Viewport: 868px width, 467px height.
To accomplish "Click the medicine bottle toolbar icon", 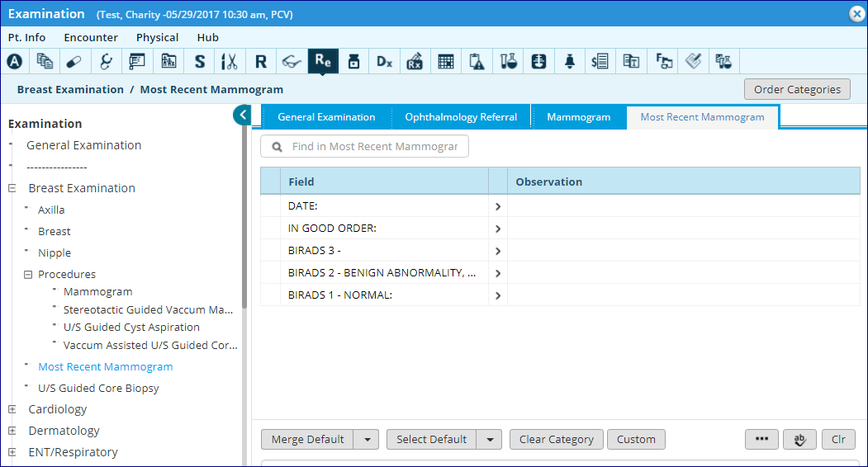I will pyautogui.click(x=353, y=61).
